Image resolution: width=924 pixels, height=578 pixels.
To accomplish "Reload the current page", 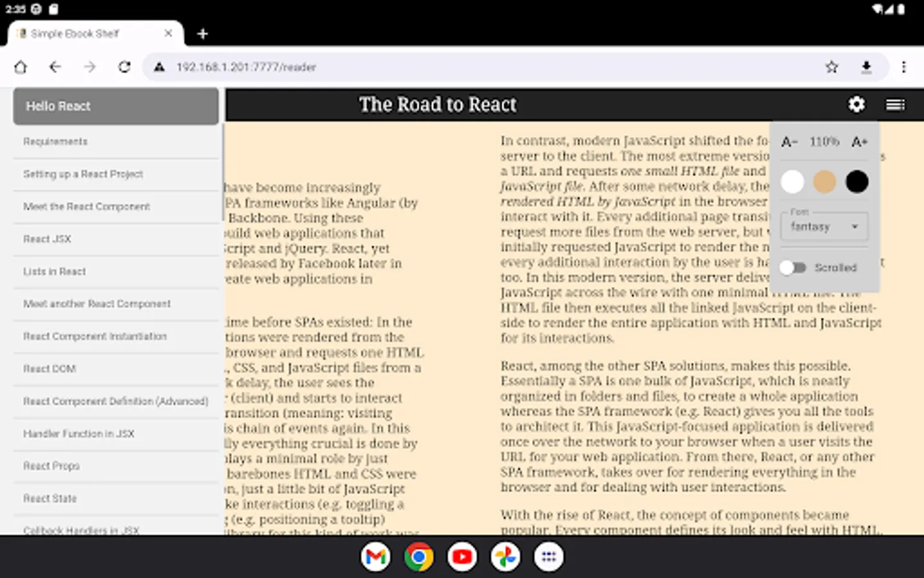I will 124,67.
